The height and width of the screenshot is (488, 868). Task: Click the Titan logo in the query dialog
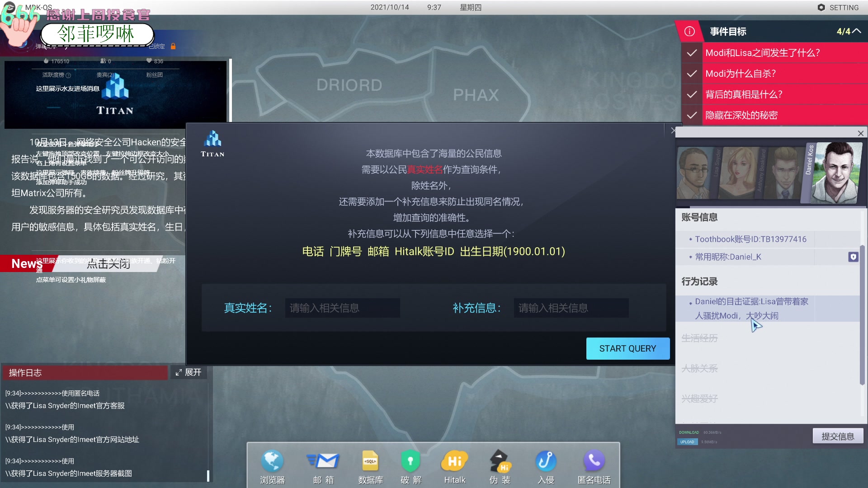point(212,144)
